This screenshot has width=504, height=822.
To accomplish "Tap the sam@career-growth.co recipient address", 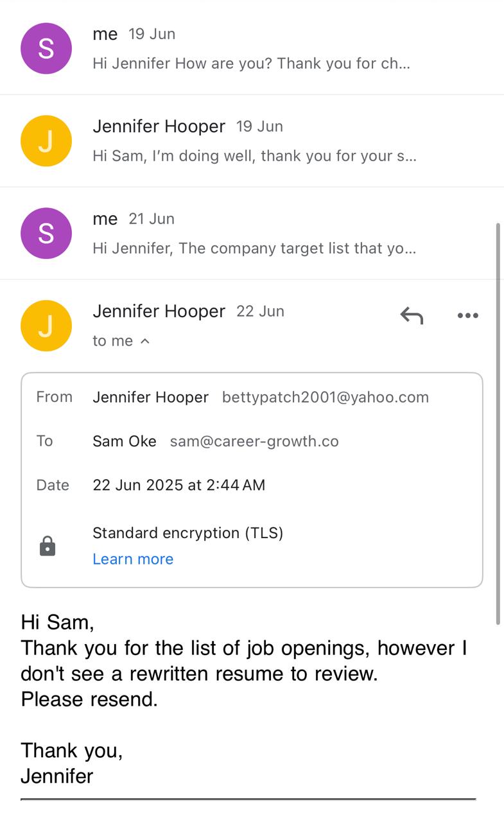I will click(254, 441).
